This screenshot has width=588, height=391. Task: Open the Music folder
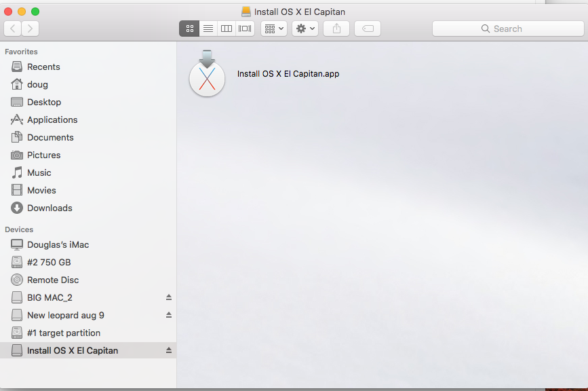tap(88, 172)
